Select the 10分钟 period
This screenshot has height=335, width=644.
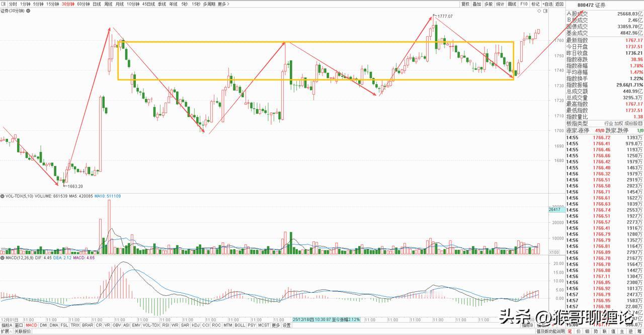133,4
